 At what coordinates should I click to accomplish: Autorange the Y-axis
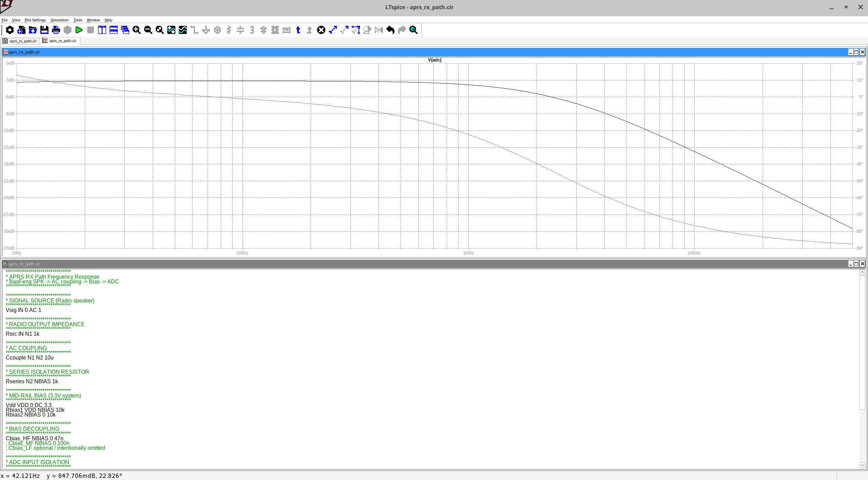pos(171,30)
